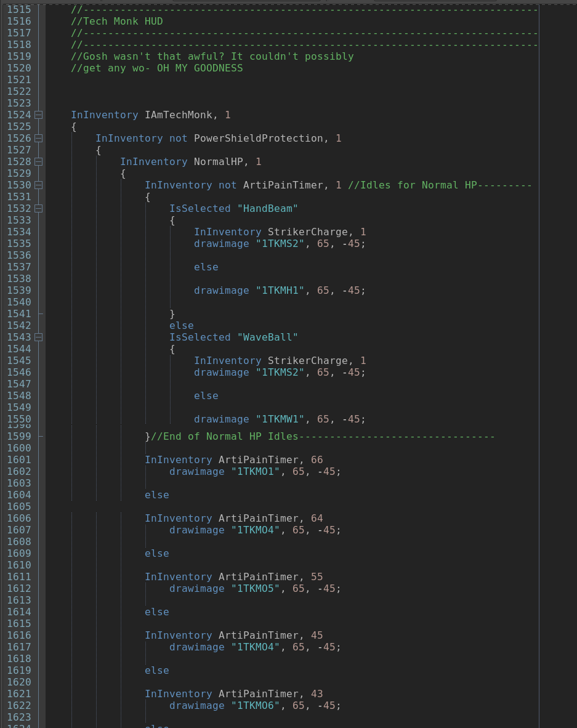577x728 pixels.
Task: Click the "OH MY GOODNESS" comment text
Action: click(x=200, y=68)
